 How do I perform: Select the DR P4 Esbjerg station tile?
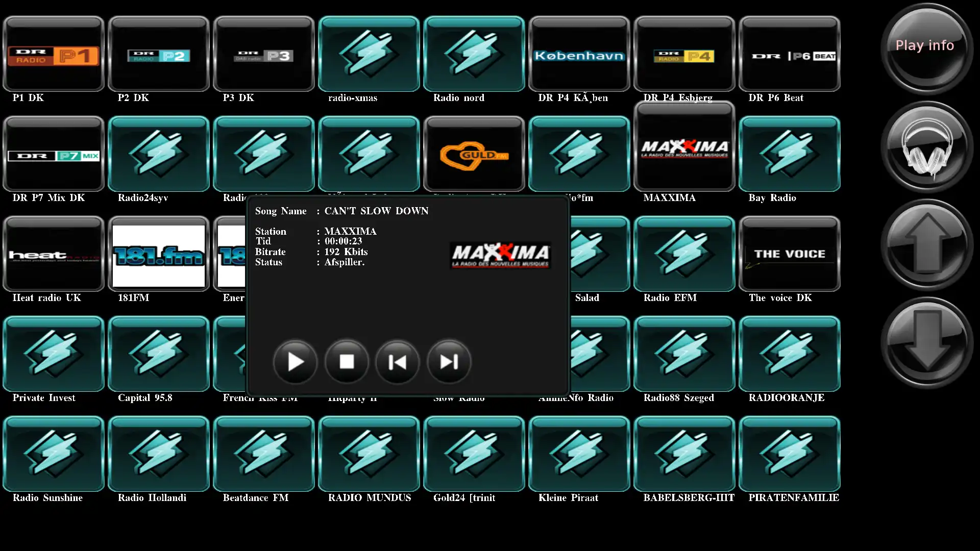(x=684, y=54)
